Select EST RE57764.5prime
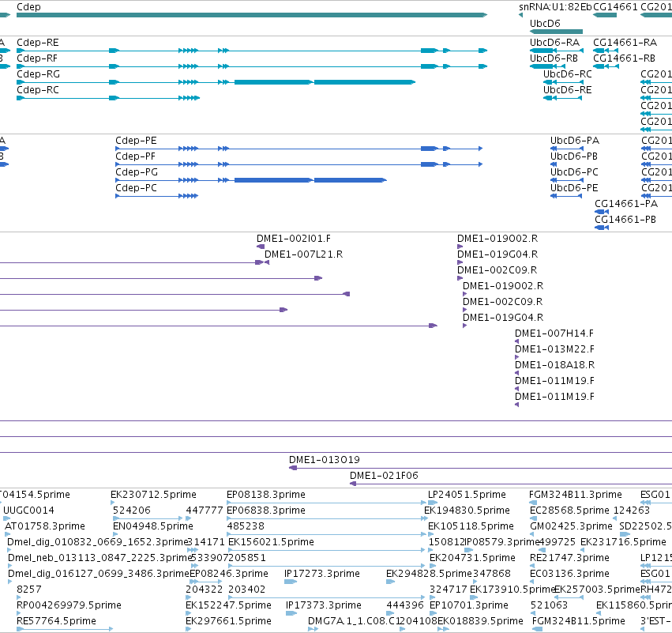 56,621
